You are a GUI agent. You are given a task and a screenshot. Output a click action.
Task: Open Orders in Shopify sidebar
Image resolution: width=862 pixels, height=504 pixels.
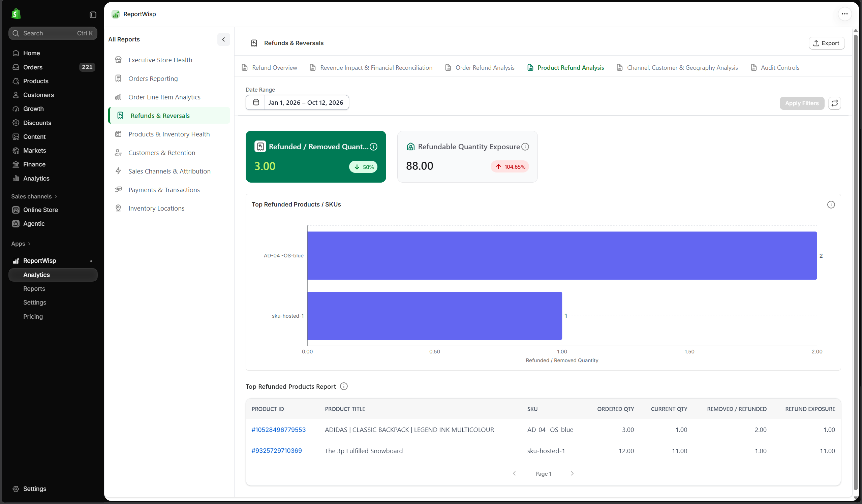click(x=53, y=67)
